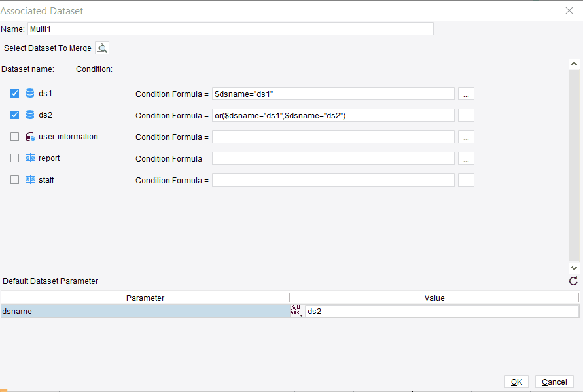Refresh the Default Dataset Parameter list
583x392 pixels.
click(573, 281)
